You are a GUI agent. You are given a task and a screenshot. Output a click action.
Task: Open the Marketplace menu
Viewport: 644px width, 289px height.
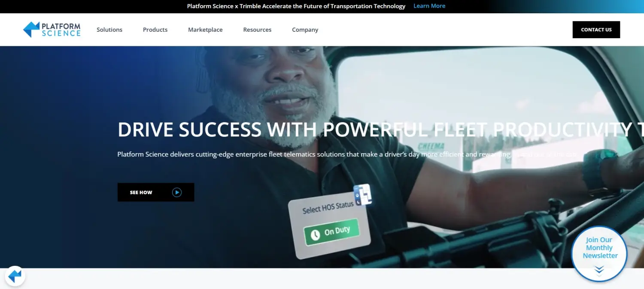coord(205,30)
